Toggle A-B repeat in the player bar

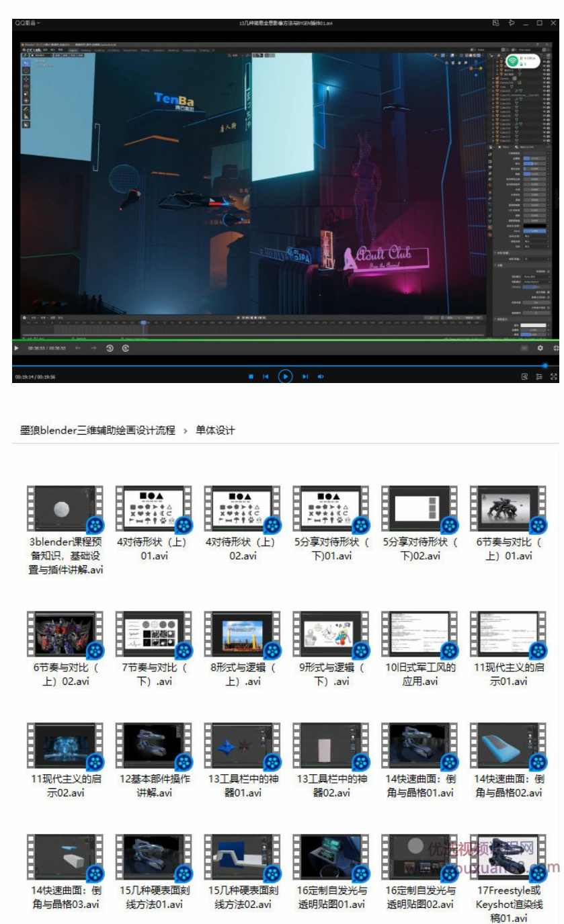tap(124, 348)
